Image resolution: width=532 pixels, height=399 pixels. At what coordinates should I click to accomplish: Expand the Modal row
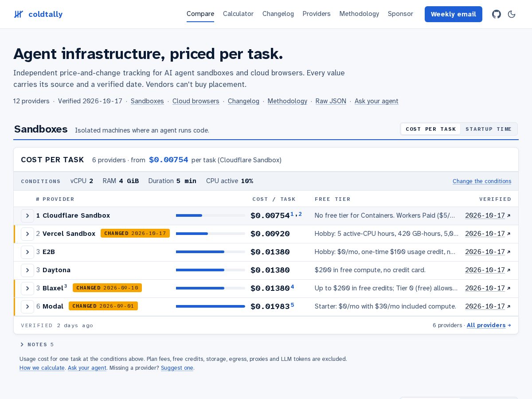click(27, 307)
